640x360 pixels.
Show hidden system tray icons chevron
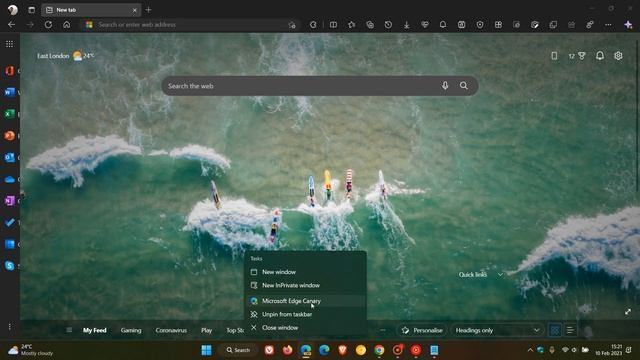point(530,350)
